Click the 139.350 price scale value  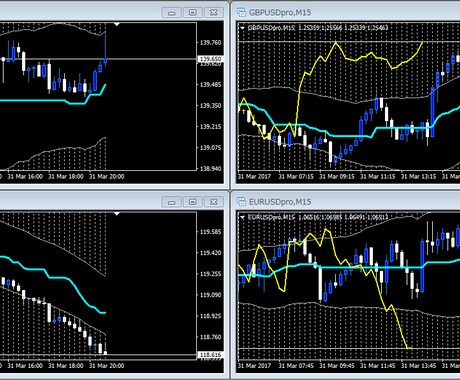(210, 106)
